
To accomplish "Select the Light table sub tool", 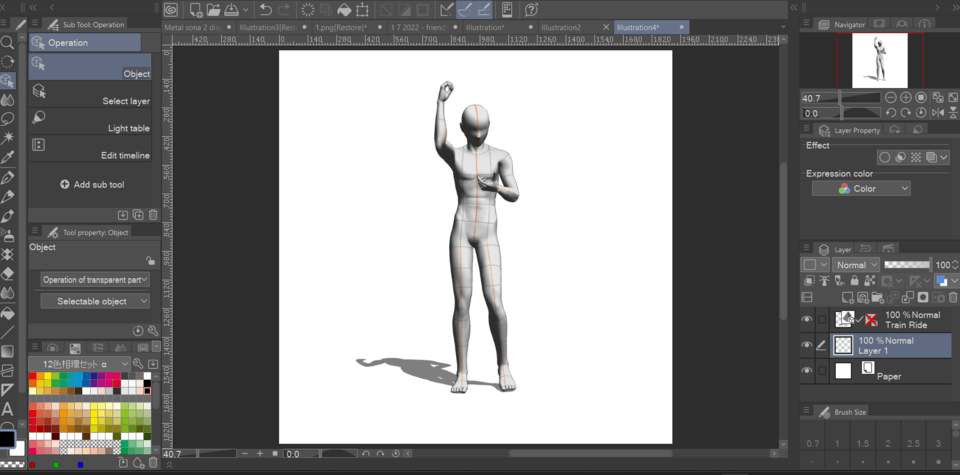I will tap(90, 121).
